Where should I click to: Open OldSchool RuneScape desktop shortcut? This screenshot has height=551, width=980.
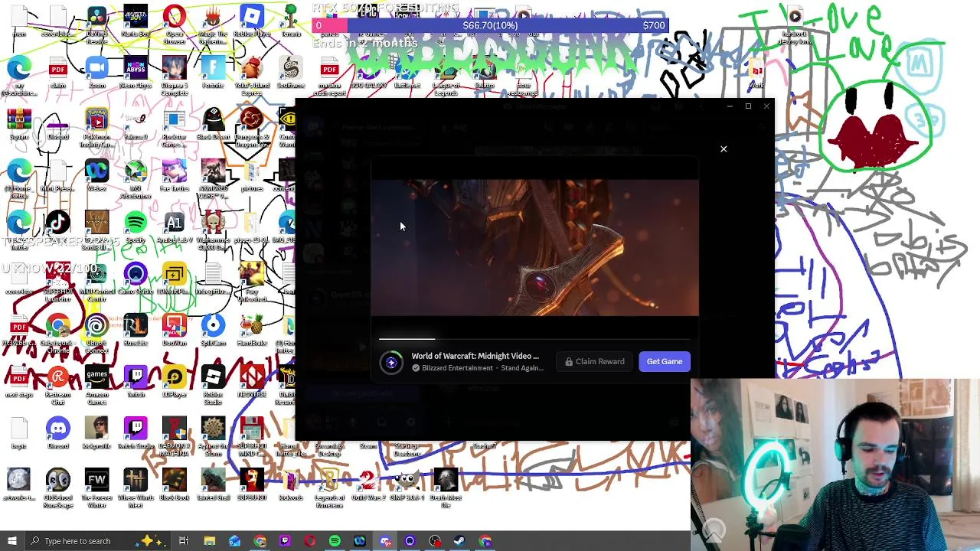(x=57, y=487)
